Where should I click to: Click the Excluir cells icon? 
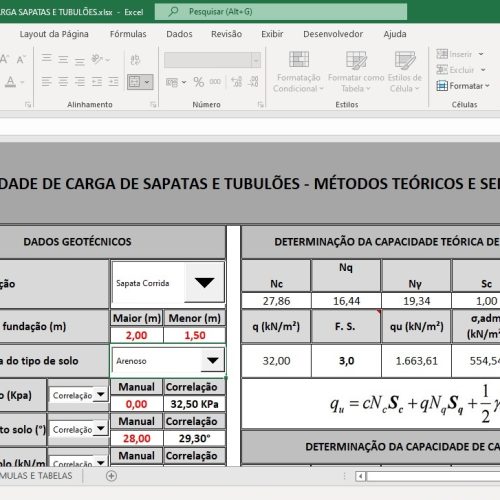click(442, 70)
